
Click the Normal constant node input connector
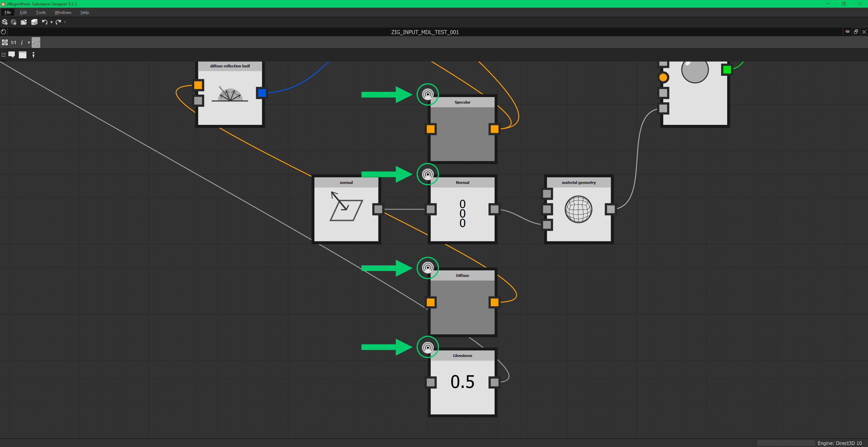point(431,209)
